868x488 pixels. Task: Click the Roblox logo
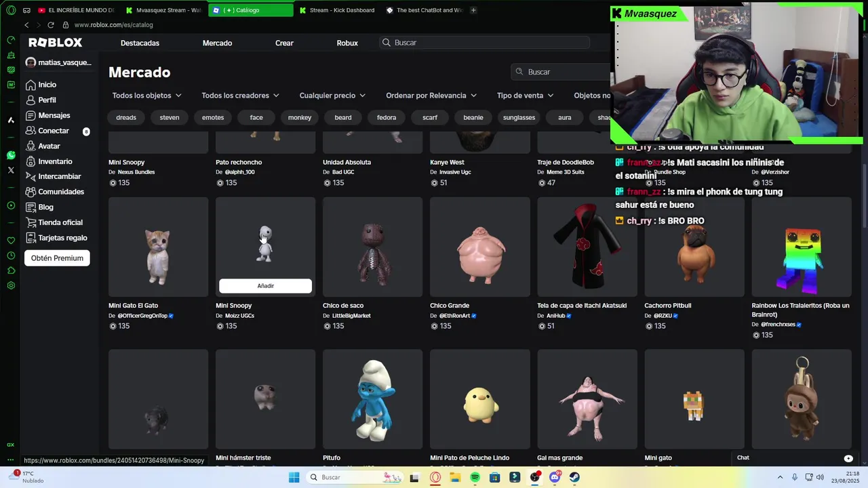[55, 42]
